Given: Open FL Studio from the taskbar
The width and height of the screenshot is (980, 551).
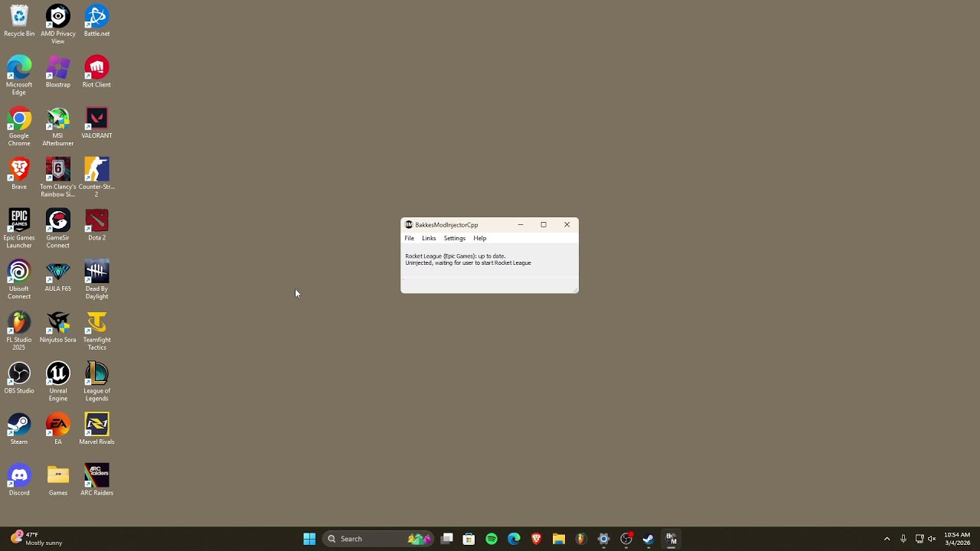Looking at the screenshot, I should 581,539.
